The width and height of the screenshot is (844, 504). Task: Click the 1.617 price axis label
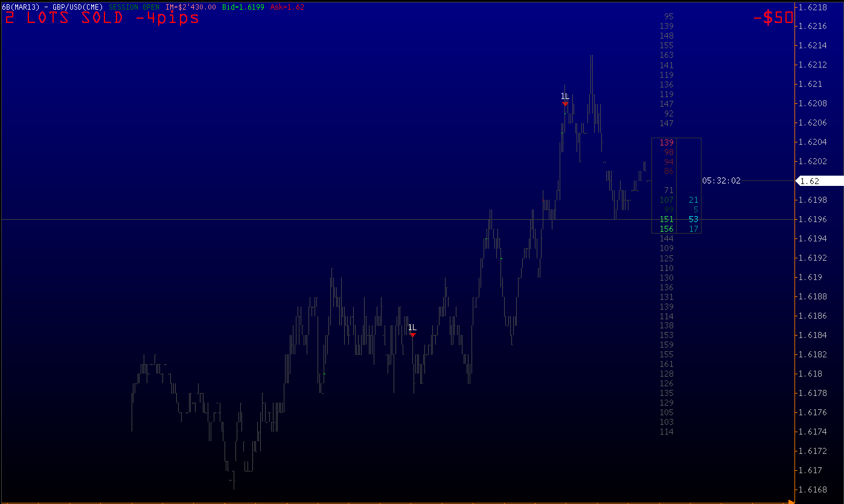click(810, 471)
